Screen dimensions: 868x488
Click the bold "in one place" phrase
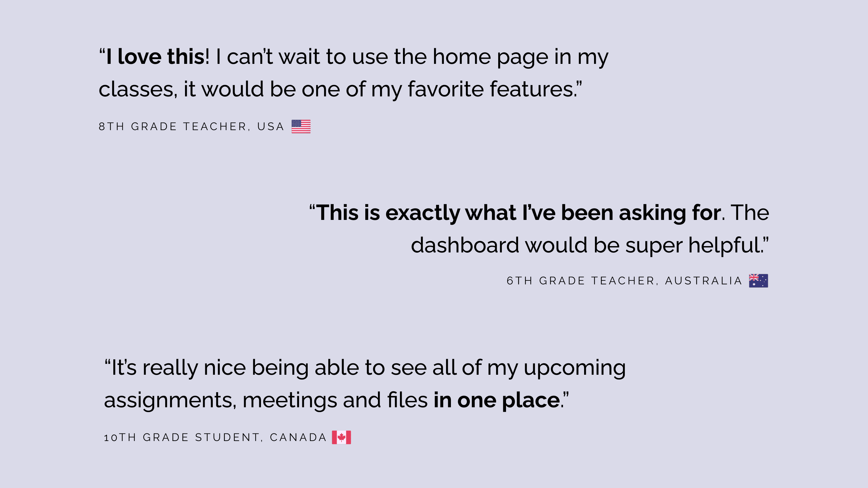(496, 400)
